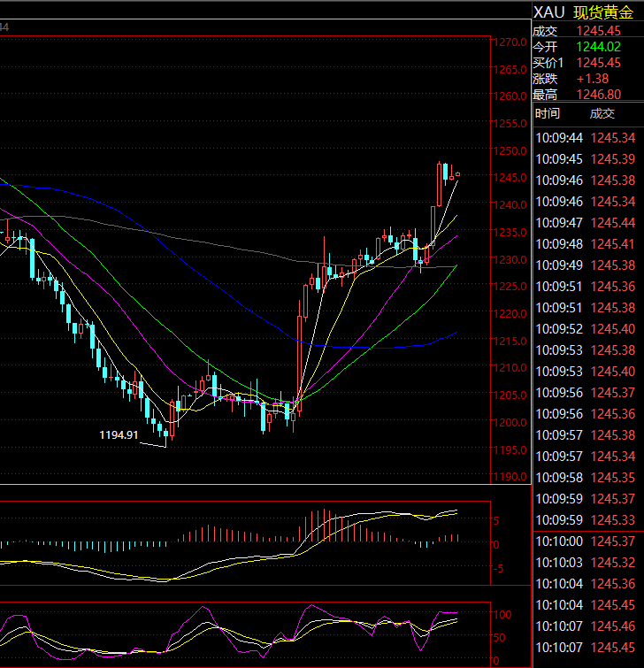Click the 1215.0 price axis label
The height and width of the screenshot is (668, 644).
510,341
